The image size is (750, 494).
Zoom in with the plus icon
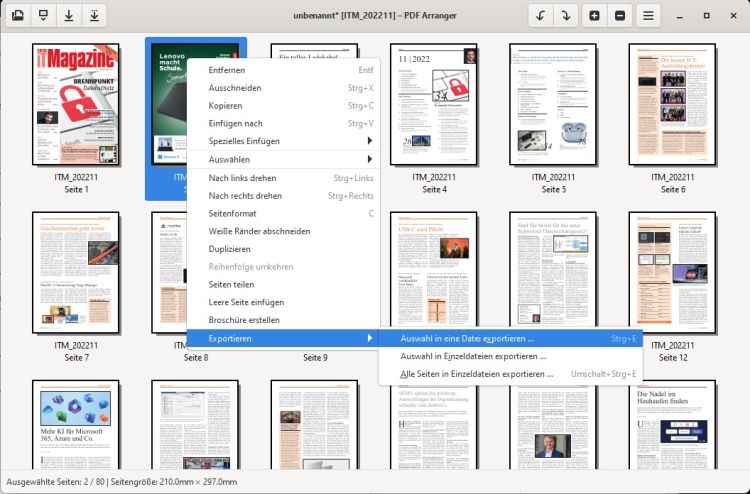(x=595, y=16)
